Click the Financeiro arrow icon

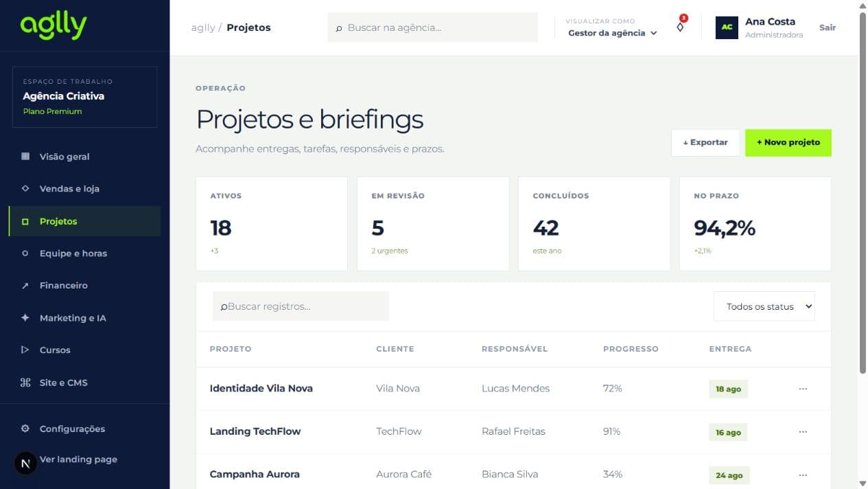(x=25, y=286)
